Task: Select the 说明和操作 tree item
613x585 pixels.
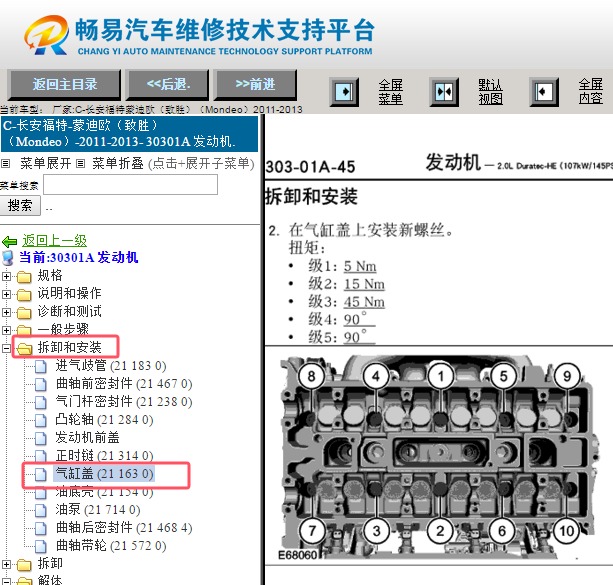Action: tap(69, 294)
